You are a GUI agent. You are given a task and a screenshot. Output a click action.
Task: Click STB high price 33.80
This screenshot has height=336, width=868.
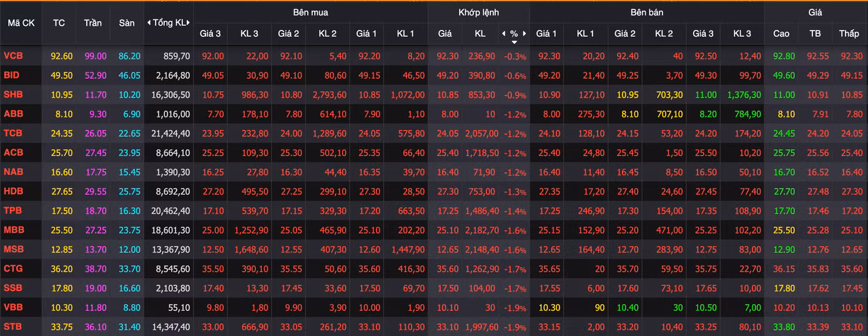[784, 327]
